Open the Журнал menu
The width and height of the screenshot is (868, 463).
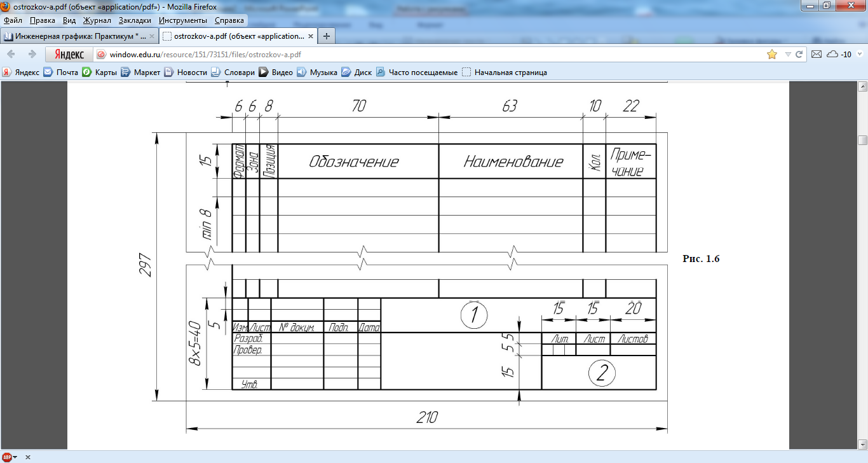click(97, 20)
